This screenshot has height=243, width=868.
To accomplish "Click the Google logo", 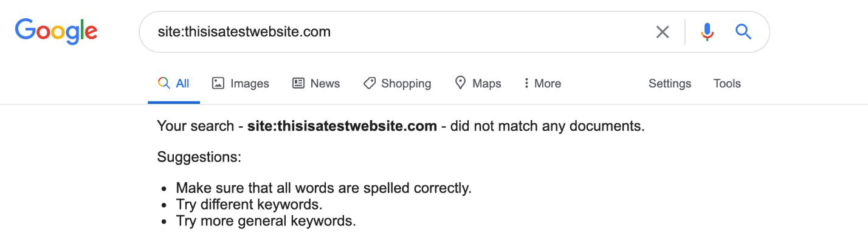I will click(x=56, y=30).
